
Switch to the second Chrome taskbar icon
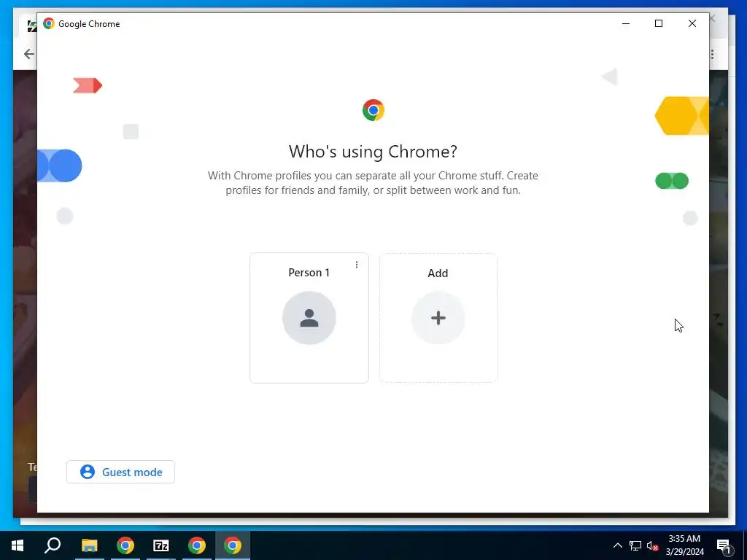point(197,545)
